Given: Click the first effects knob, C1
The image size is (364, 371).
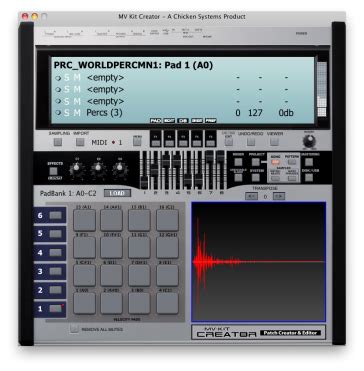Looking at the screenshot, I should pos(76,169).
